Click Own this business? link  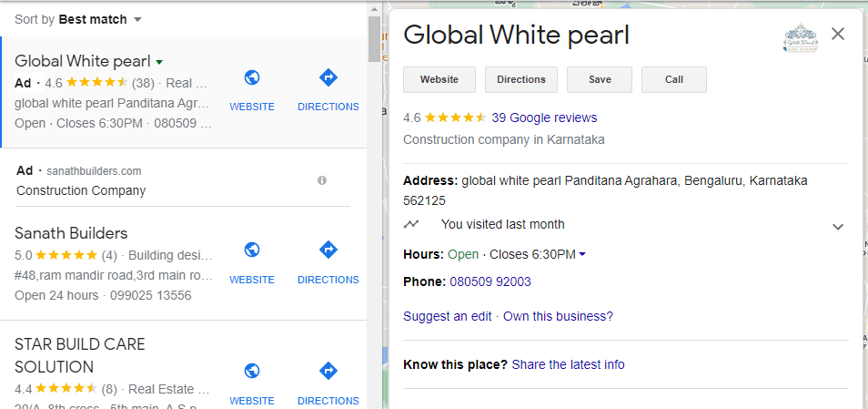coord(558,316)
